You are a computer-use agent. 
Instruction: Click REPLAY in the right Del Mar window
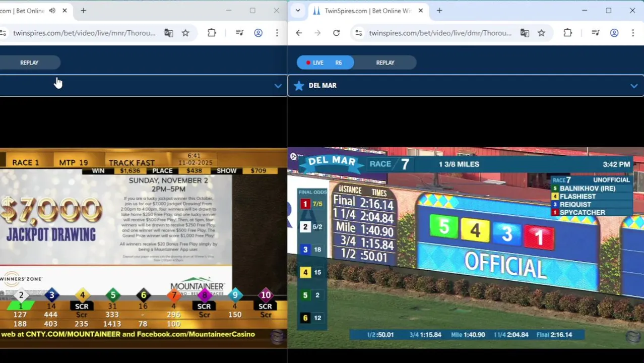coord(385,63)
